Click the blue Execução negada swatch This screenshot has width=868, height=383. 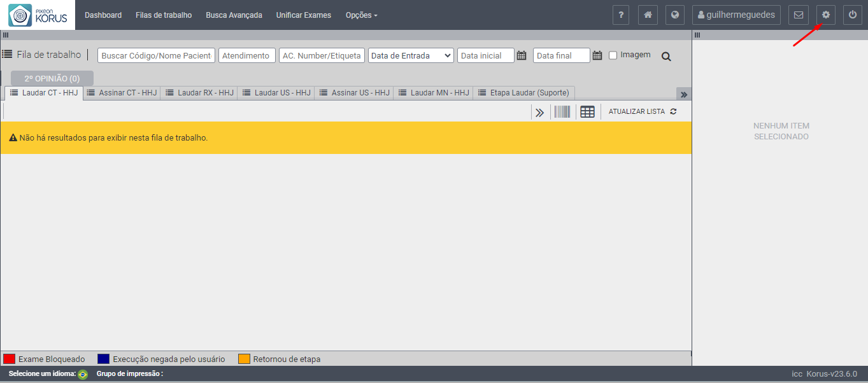tap(104, 359)
